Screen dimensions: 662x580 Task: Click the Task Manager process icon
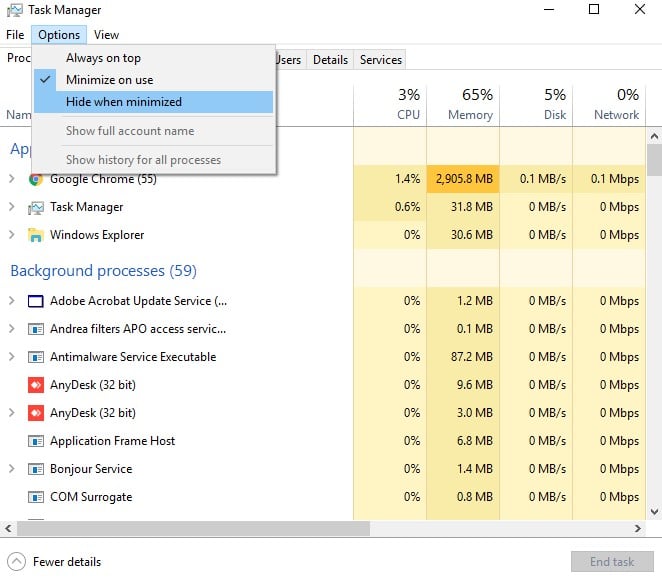pyautogui.click(x=36, y=208)
